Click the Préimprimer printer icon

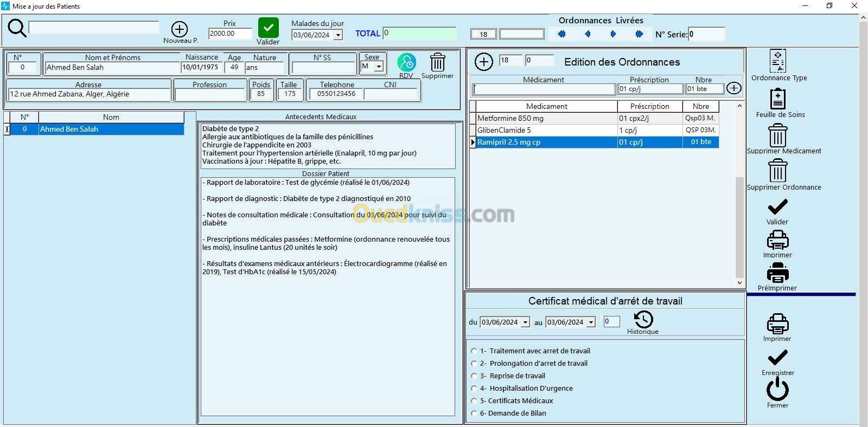pos(778,273)
